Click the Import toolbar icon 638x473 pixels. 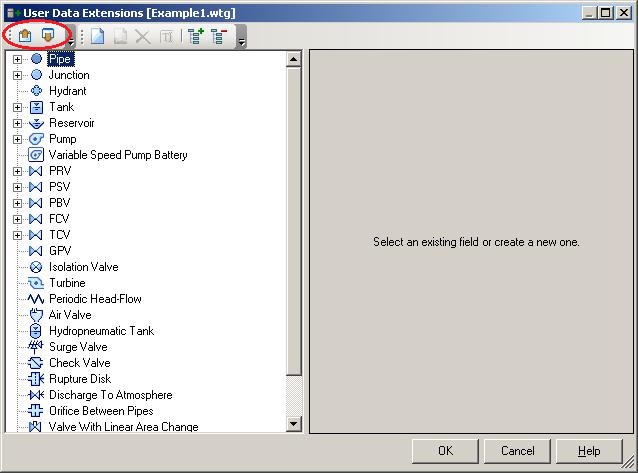click(x=25, y=36)
